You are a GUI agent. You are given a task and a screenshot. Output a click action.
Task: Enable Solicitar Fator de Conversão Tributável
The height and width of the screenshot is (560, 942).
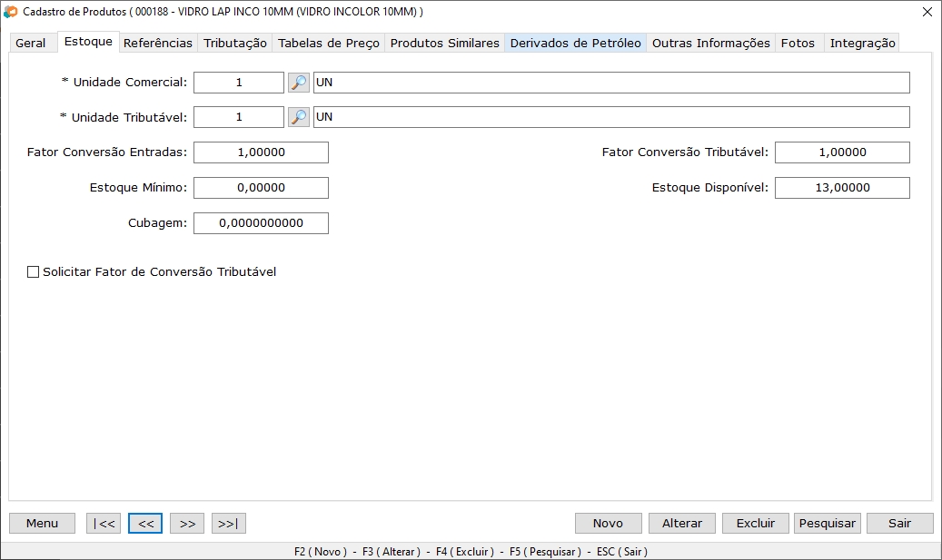pos(35,271)
